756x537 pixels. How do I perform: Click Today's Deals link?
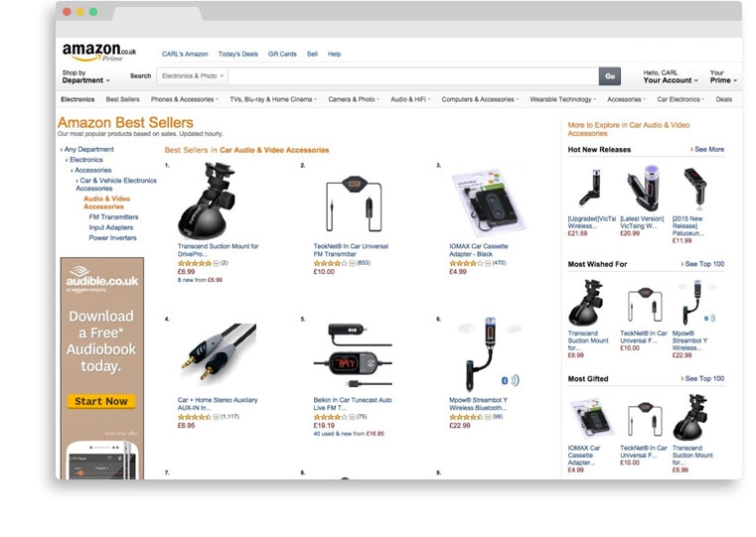click(x=238, y=54)
